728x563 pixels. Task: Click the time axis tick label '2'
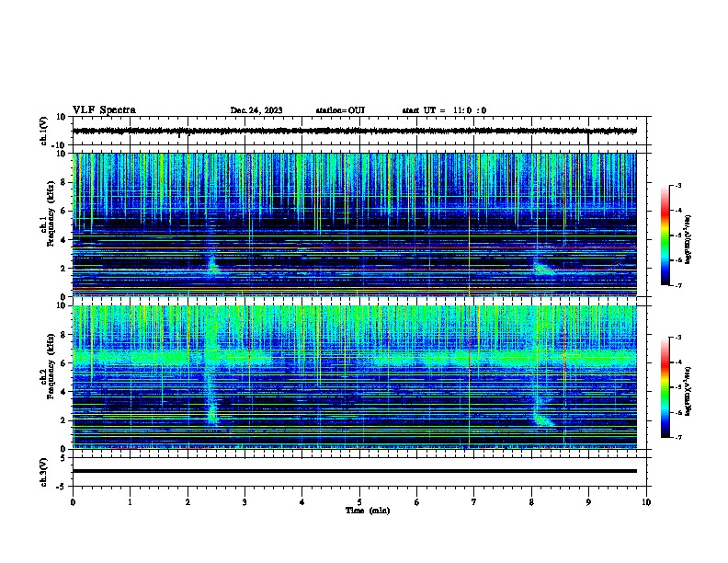click(188, 502)
